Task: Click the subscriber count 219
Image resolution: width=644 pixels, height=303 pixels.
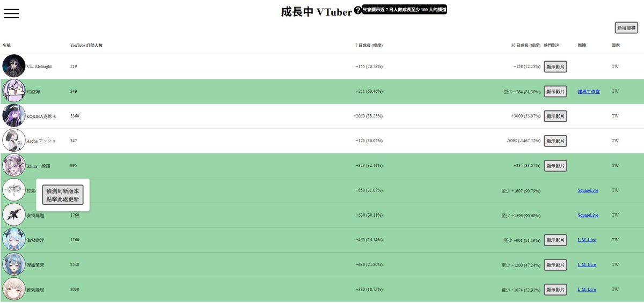Action: pyautogui.click(x=74, y=66)
